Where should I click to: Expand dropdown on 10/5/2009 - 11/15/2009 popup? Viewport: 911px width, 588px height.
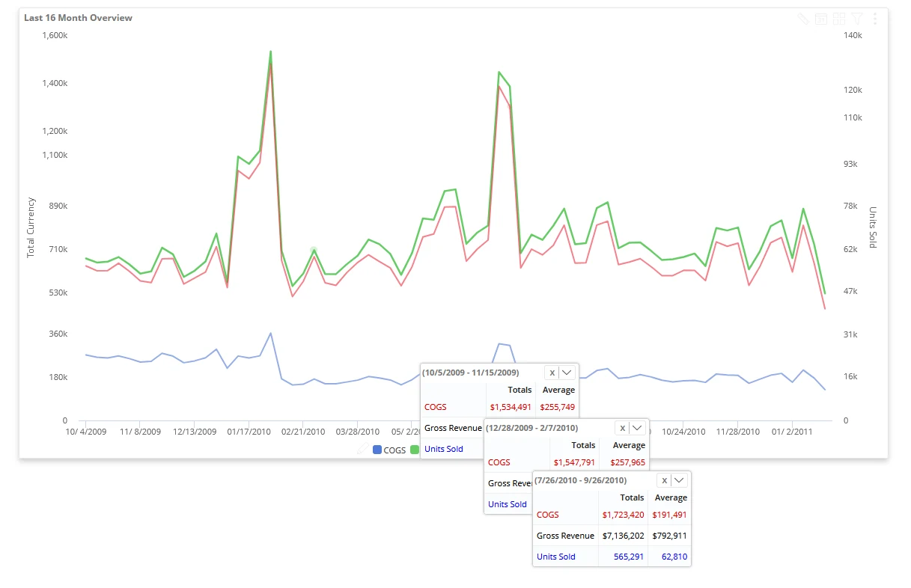(567, 372)
